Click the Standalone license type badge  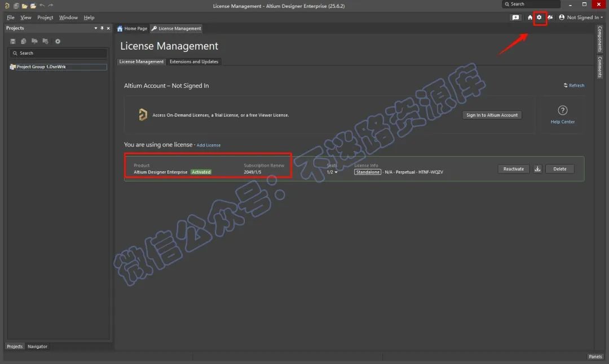(x=368, y=172)
